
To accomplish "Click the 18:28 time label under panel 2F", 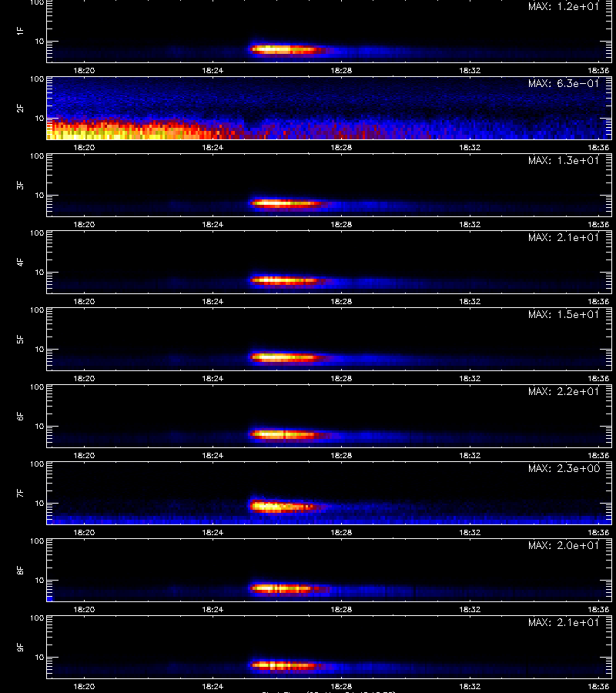I will tap(341, 147).
